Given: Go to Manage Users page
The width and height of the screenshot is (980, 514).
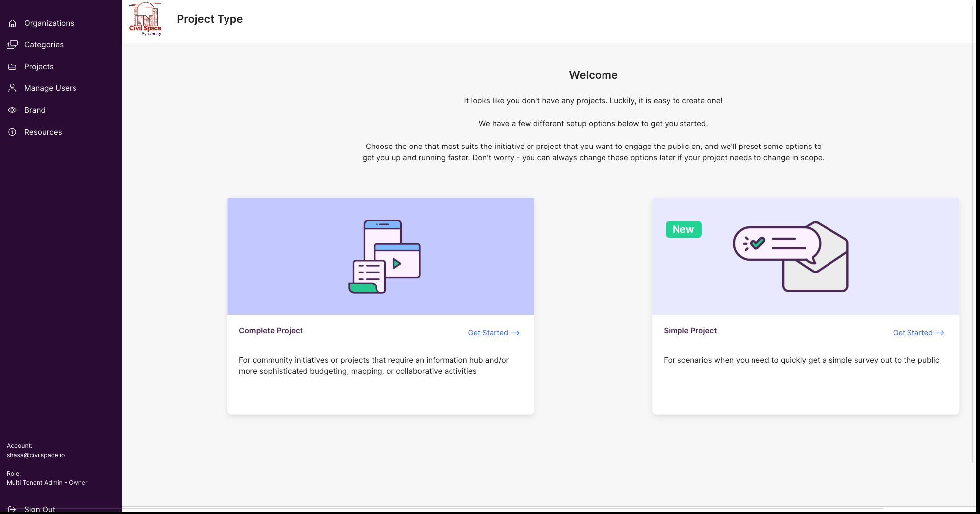Looking at the screenshot, I should point(50,88).
